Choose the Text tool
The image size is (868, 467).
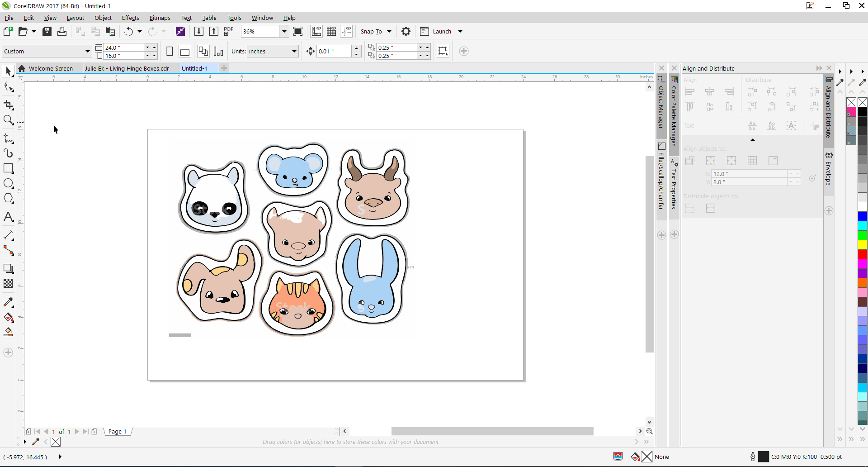8,217
